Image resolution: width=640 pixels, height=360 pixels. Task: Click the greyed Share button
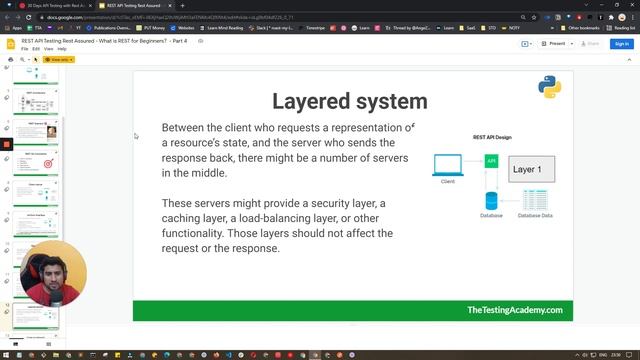click(x=590, y=44)
